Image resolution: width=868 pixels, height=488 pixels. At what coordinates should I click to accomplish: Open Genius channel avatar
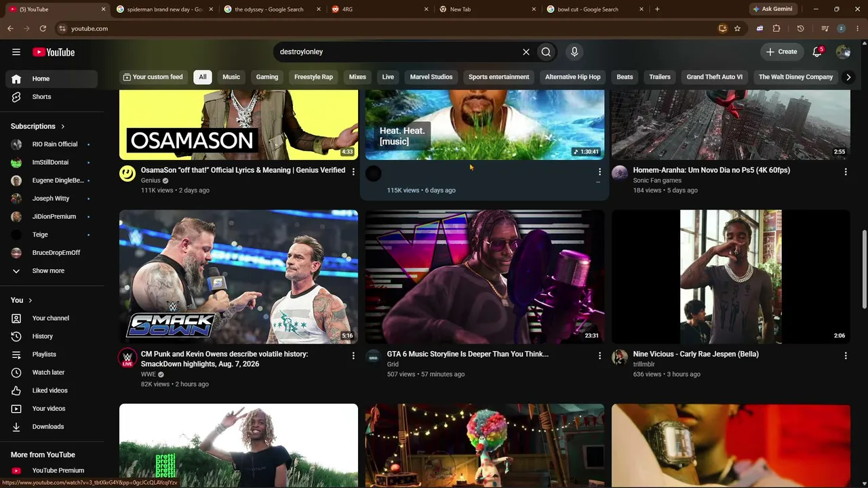pyautogui.click(x=127, y=174)
